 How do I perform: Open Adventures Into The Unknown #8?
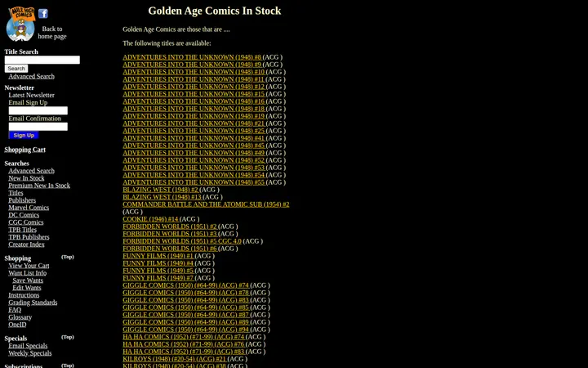(192, 57)
